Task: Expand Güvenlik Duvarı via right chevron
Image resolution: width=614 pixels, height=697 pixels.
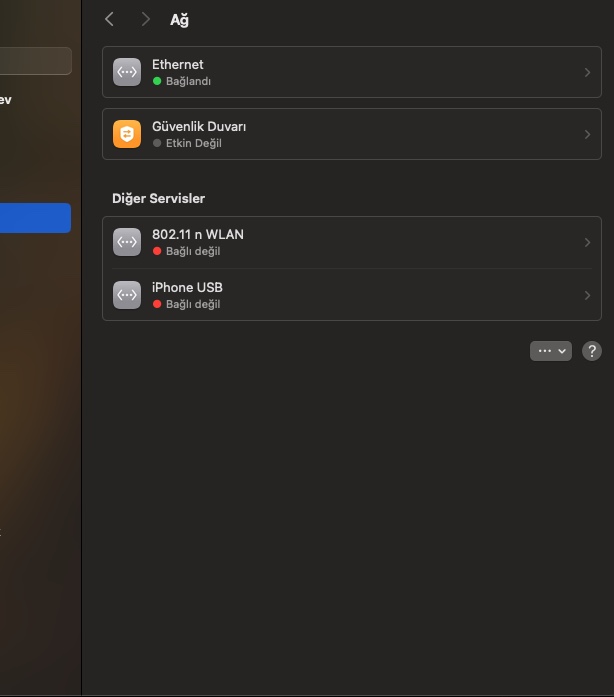Action: pyautogui.click(x=587, y=134)
